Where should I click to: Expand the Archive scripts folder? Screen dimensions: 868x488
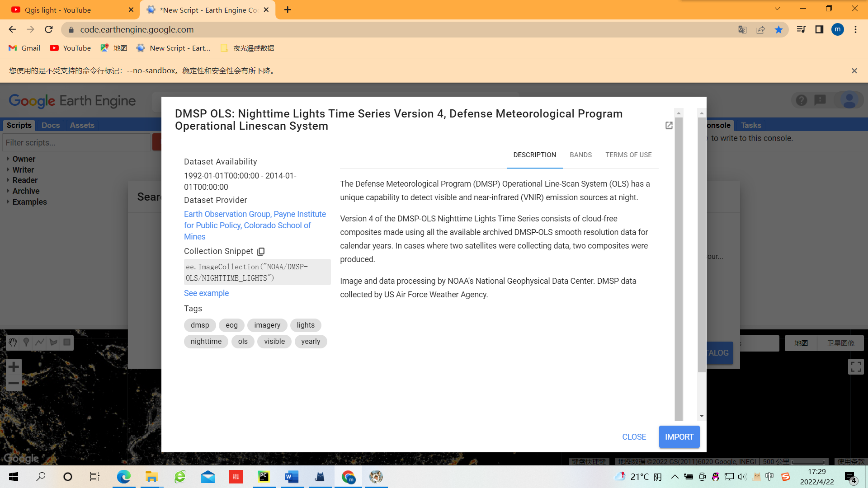point(26,191)
